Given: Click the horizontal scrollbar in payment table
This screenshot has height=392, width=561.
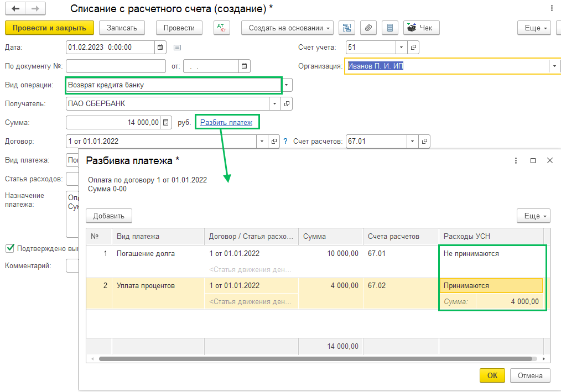Looking at the screenshot, I should 315,359.
